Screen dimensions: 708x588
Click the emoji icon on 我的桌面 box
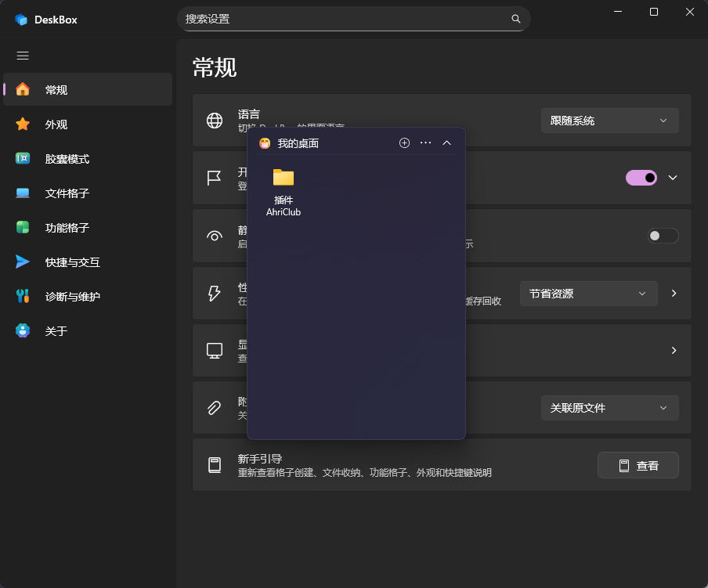265,143
